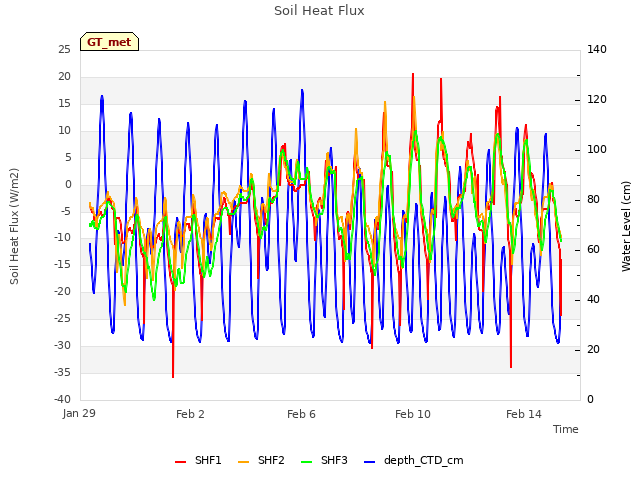Click the Water Level (cm) axis label
This screenshot has width=640, height=480.
[626, 226]
